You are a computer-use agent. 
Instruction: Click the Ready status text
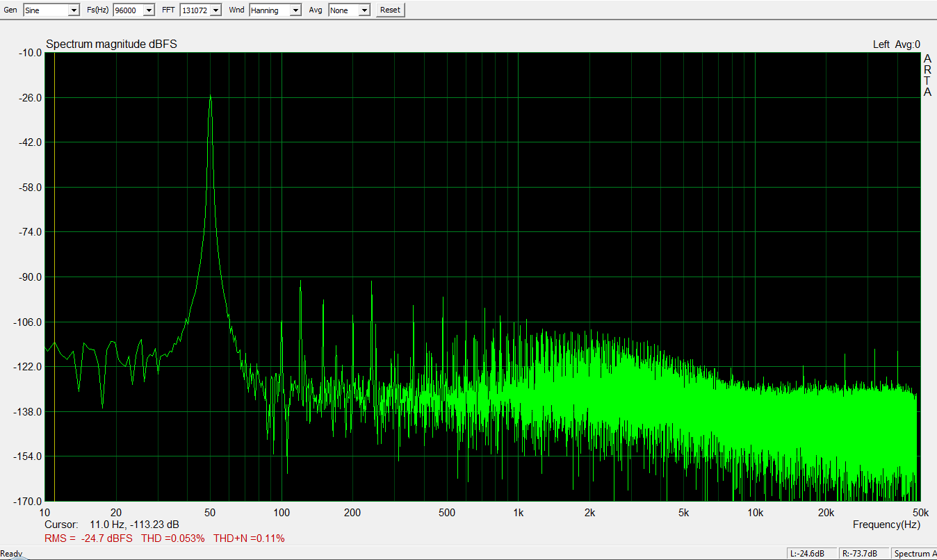coord(11,554)
